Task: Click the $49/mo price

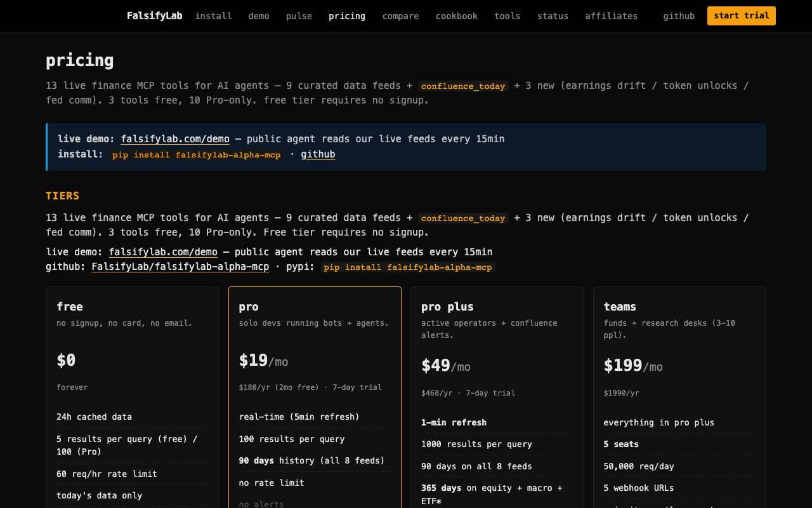Action: 446,366
